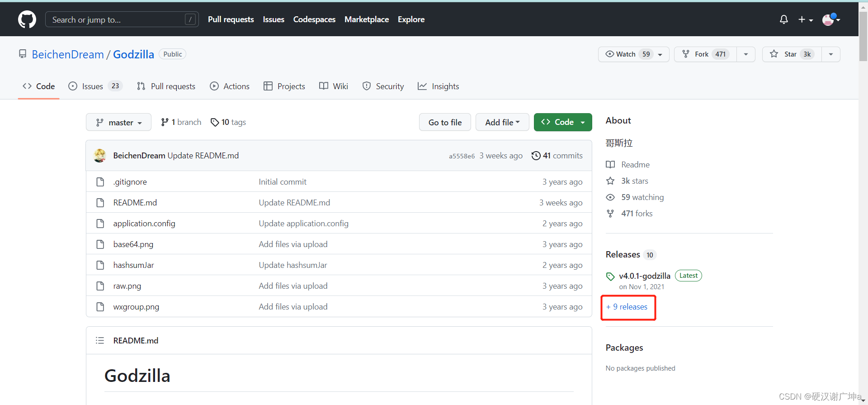Open the green Code clone dropdown
868x405 pixels.
click(x=563, y=122)
